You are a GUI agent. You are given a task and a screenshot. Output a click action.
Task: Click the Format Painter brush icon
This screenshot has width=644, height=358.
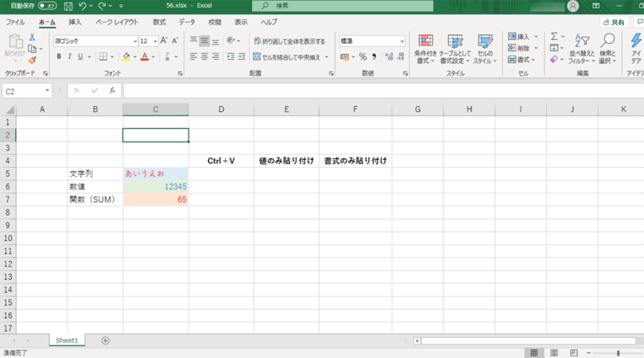[32, 60]
